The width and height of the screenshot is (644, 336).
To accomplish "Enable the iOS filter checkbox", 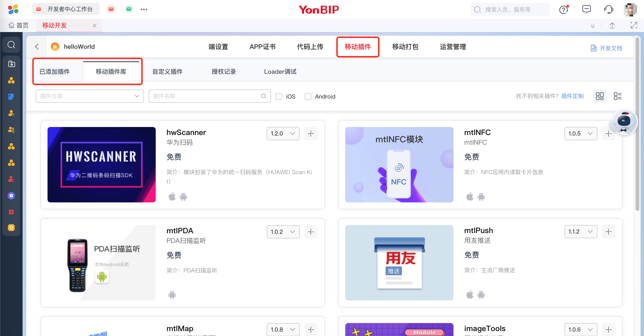I will (279, 96).
